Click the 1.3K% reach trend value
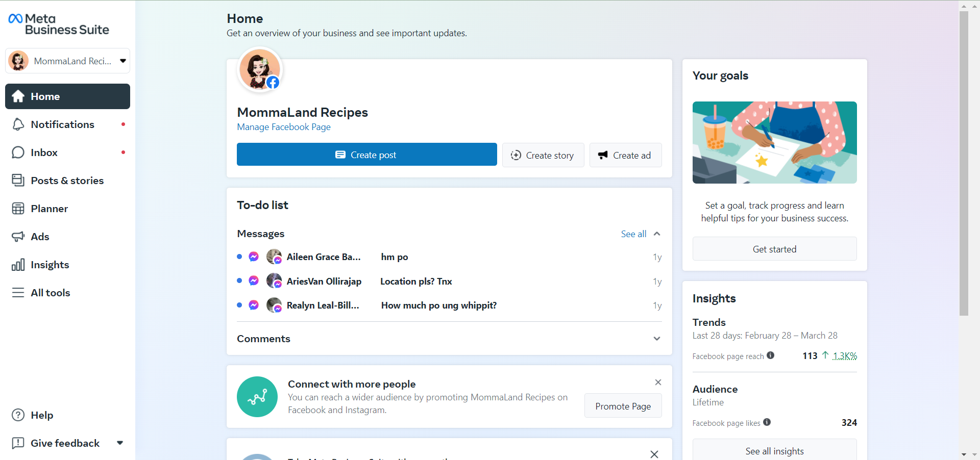The width and height of the screenshot is (980, 460). coord(845,356)
